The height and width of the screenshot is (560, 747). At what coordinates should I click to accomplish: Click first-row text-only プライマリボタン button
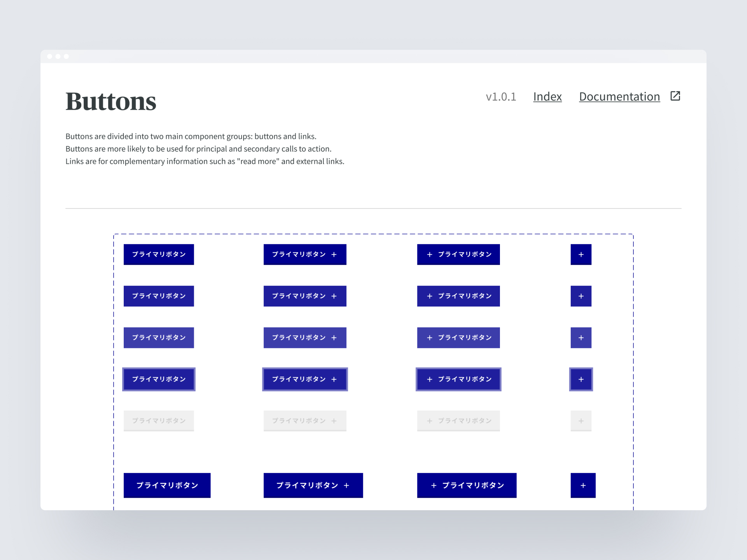(159, 254)
